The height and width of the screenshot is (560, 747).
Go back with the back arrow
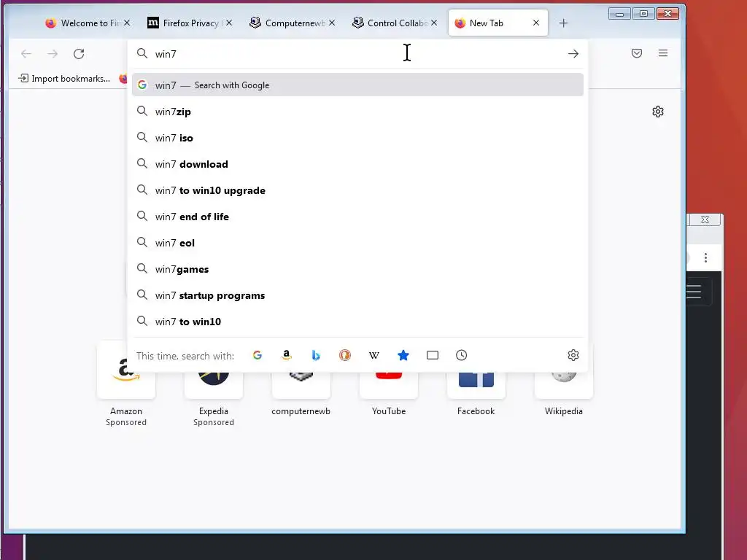click(x=26, y=54)
